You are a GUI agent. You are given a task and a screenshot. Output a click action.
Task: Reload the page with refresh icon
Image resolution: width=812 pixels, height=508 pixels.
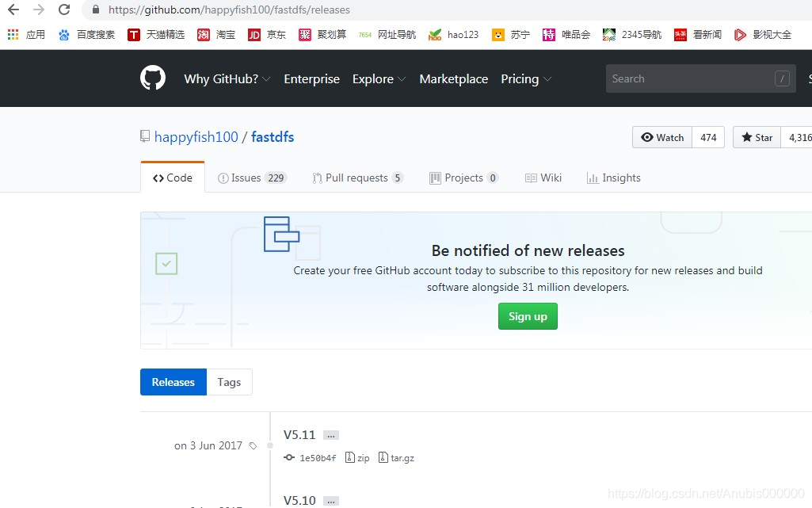(64, 10)
